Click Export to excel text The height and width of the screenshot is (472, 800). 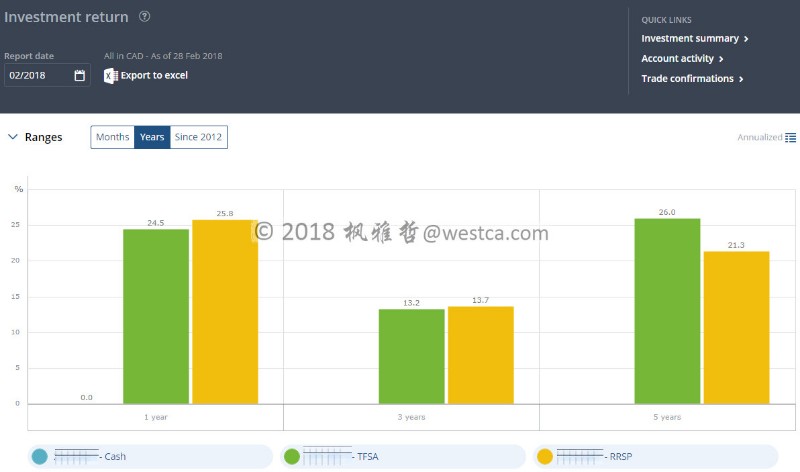coord(154,76)
